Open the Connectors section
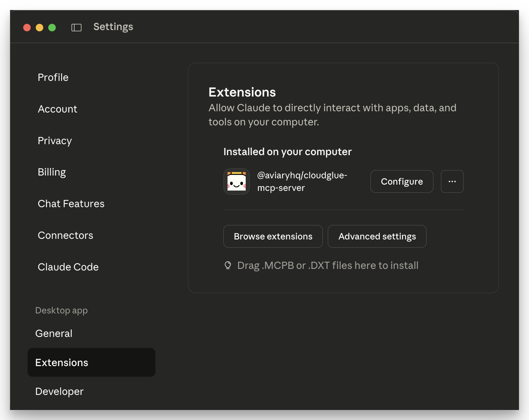The image size is (529, 420). (65, 235)
